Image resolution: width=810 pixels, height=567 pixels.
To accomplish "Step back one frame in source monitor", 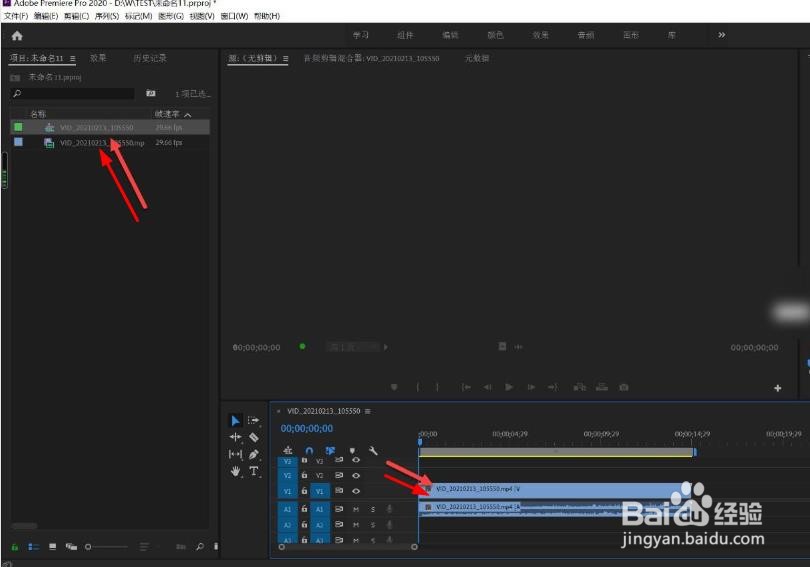I will pyautogui.click(x=487, y=387).
